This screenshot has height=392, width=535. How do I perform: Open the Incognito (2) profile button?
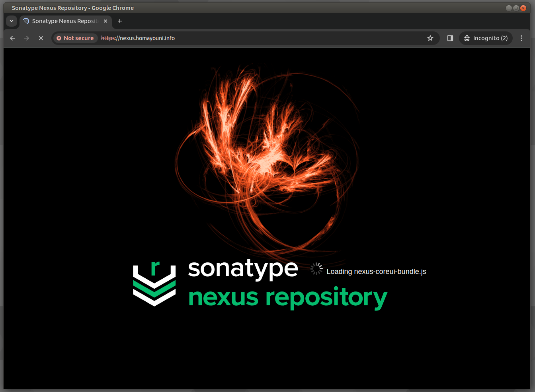(x=486, y=38)
